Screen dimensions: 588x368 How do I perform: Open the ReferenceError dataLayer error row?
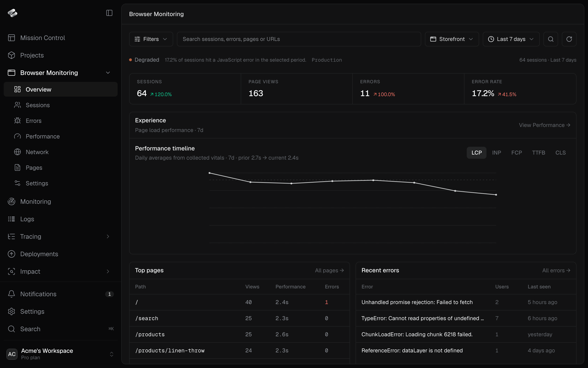(x=466, y=351)
